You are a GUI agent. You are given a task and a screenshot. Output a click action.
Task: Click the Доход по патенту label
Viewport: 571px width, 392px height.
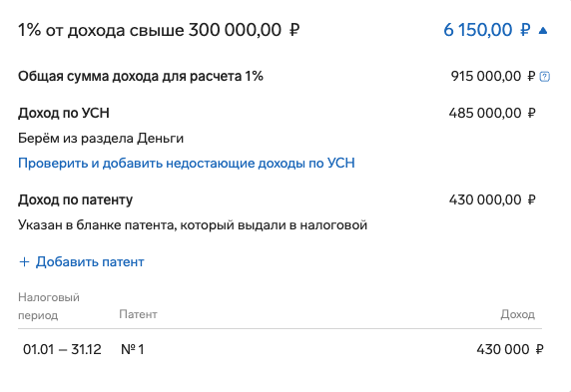tap(76, 199)
